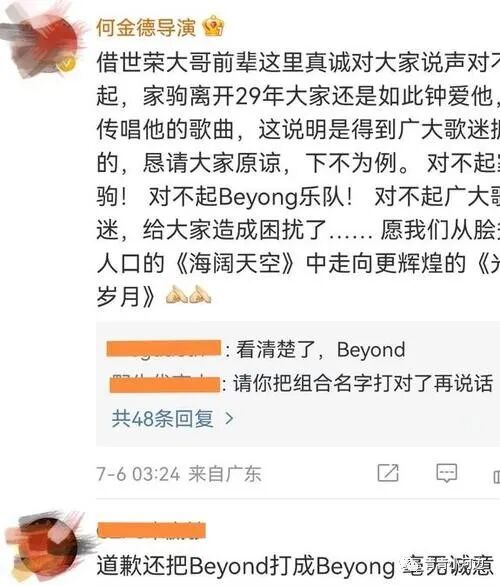The width and height of the screenshot is (500, 586).
Task: Open first reply's orange-masked username
Action: coord(164,348)
